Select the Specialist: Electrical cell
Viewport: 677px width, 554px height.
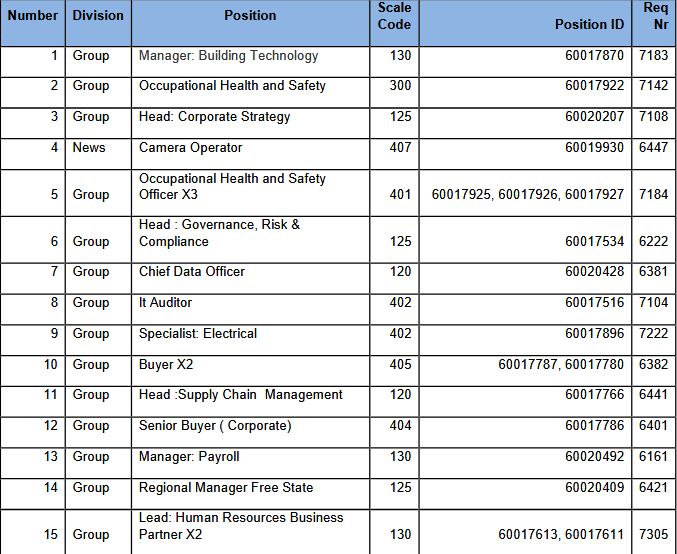[250, 340]
